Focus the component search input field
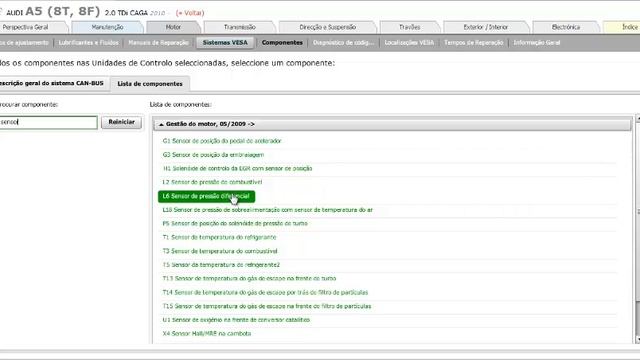 (48, 122)
